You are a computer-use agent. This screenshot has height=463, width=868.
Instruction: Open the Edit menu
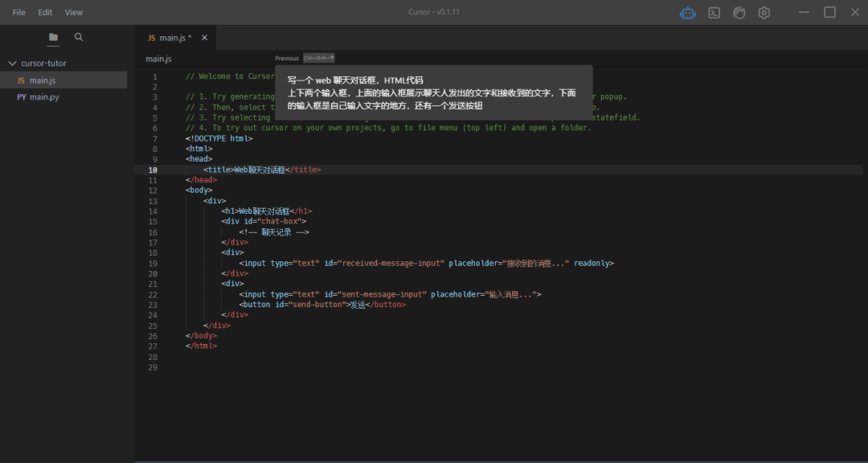click(45, 13)
